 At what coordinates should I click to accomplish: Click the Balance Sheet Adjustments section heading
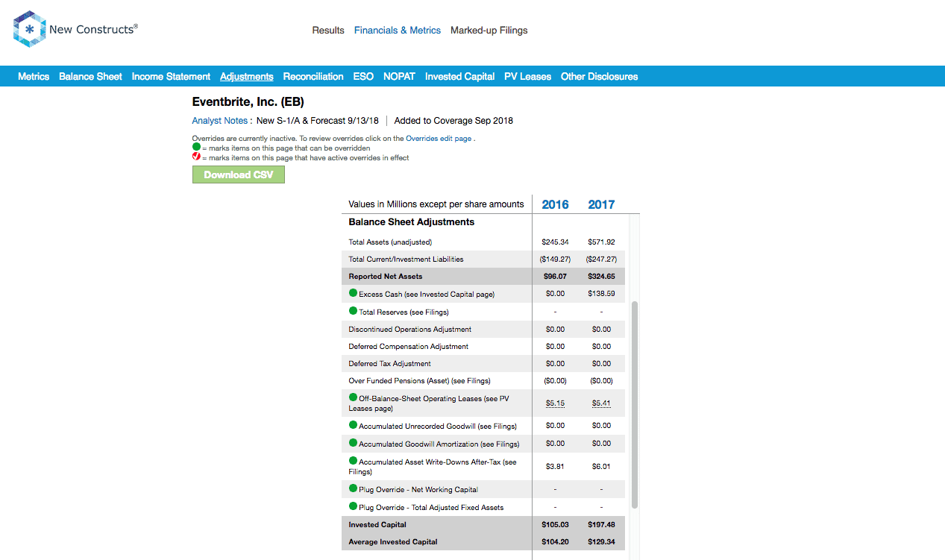tap(412, 222)
